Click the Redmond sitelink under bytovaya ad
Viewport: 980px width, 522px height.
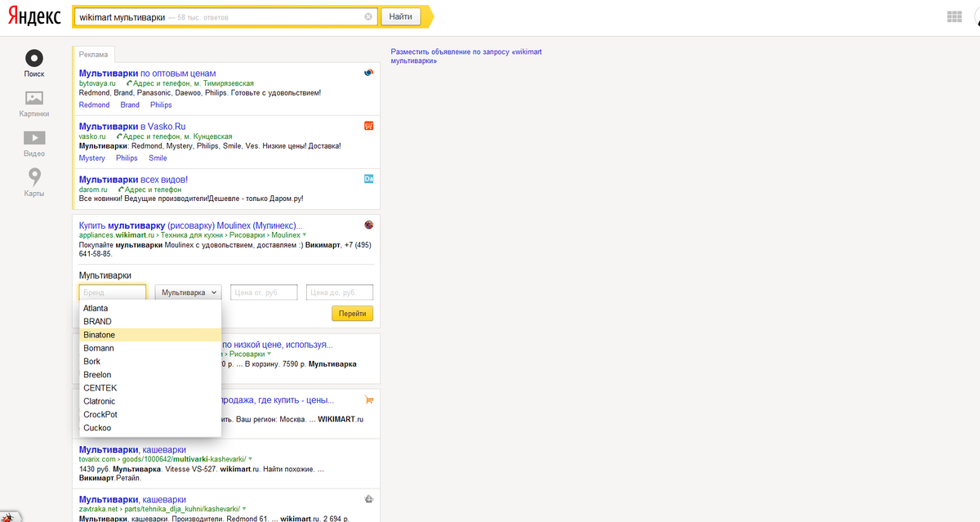94,105
